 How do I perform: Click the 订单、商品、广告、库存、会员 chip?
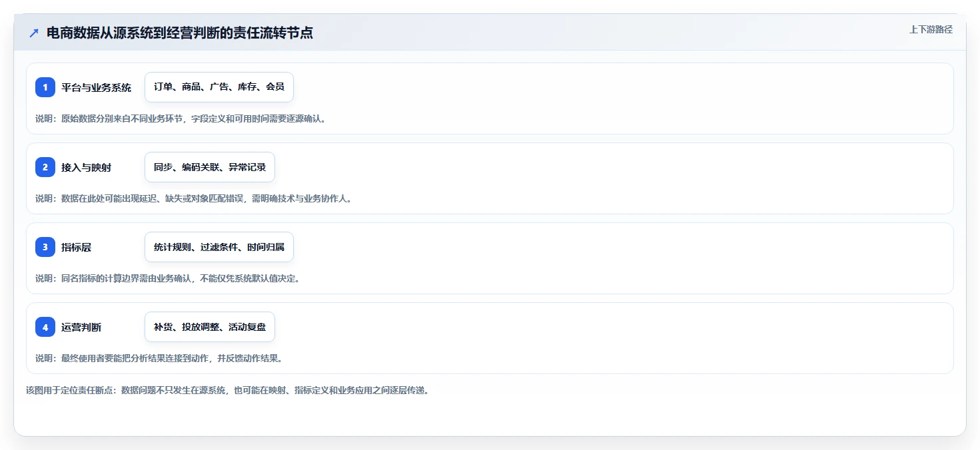coord(219,87)
